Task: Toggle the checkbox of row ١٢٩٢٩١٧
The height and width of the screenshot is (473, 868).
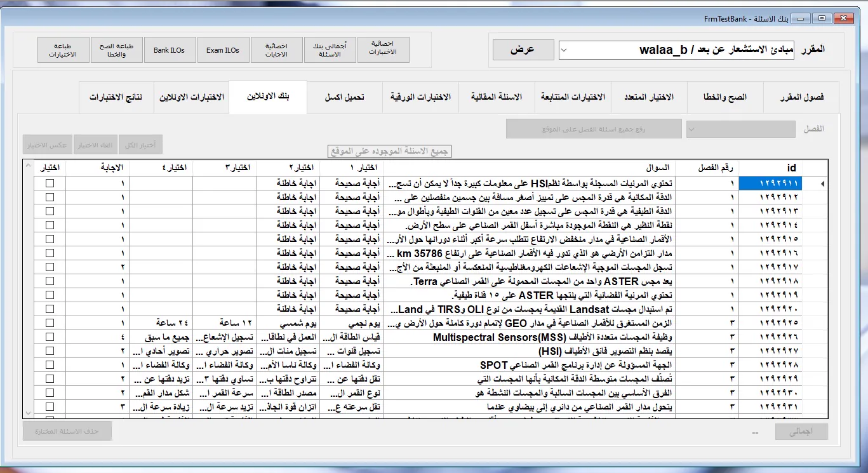Action: click(x=50, y=267)
